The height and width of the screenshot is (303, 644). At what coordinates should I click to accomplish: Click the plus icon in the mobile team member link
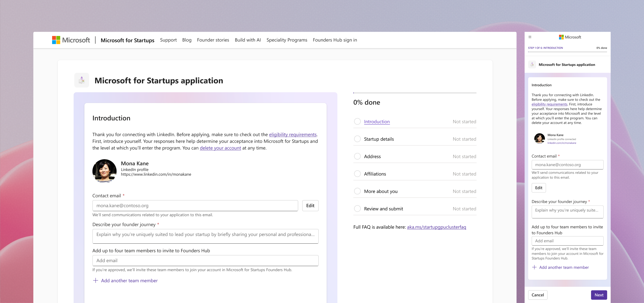pos(534,267)
